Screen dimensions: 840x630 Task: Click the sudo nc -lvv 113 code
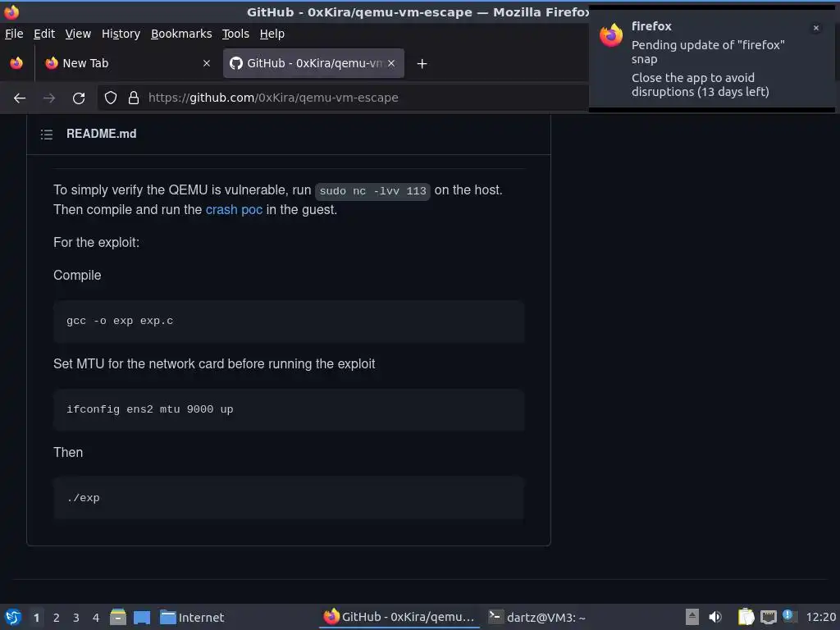373,191
